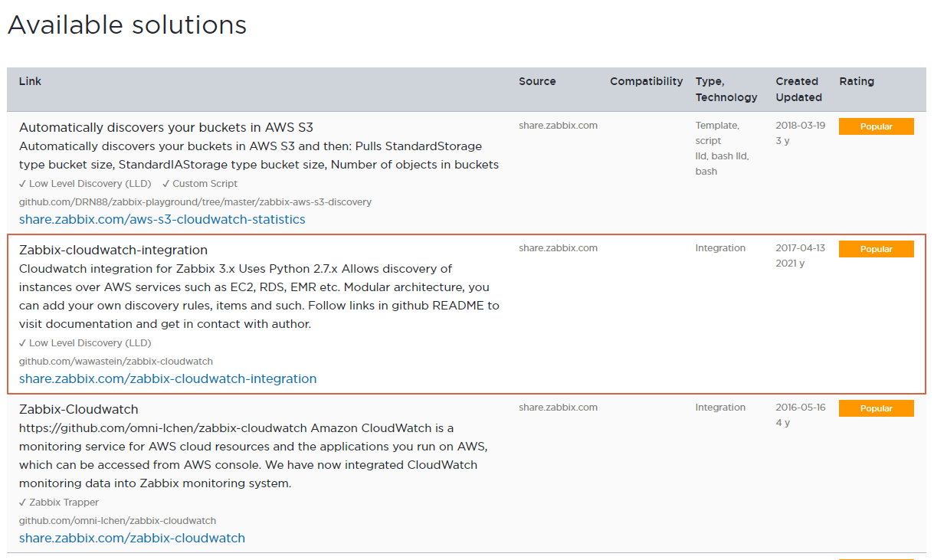Image resolution: width=934 pixels, height=560 pixels.
Task: Click share.zabbix.com source in cloudwatch-integration row
Action: [558, 248]
